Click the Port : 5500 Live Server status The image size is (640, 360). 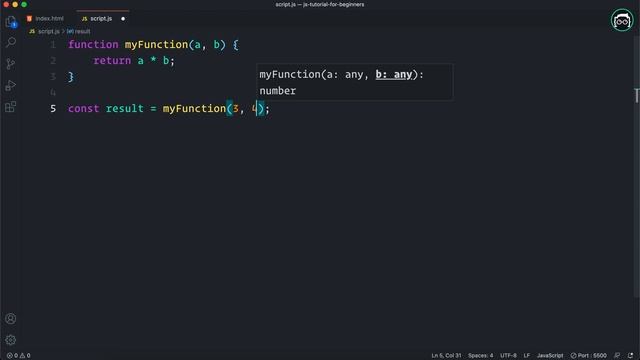pos(588,356)
